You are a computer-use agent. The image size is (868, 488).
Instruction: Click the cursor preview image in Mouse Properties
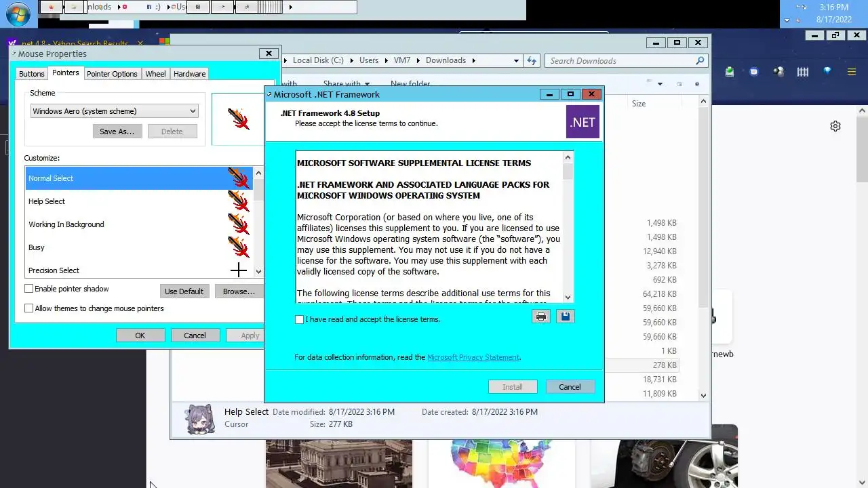[x=238, y=119]
